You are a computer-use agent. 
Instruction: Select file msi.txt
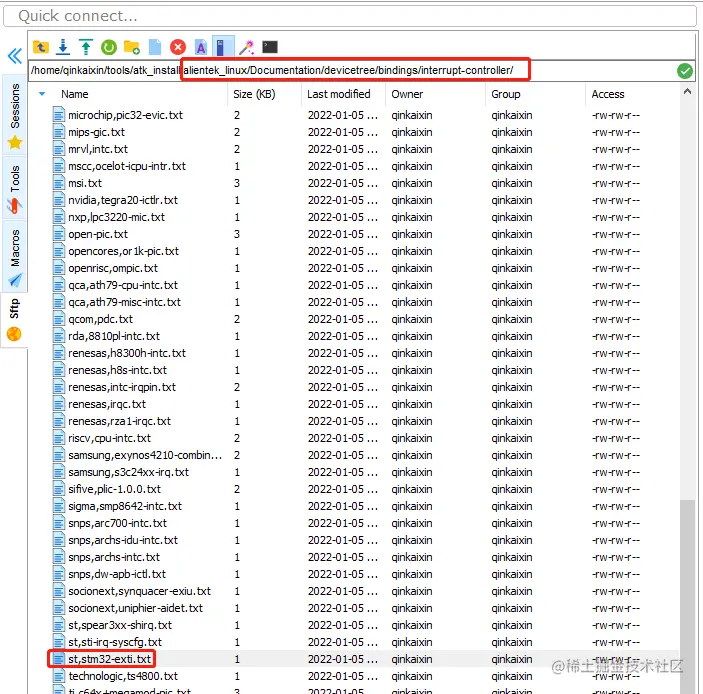tap(85, 183)
